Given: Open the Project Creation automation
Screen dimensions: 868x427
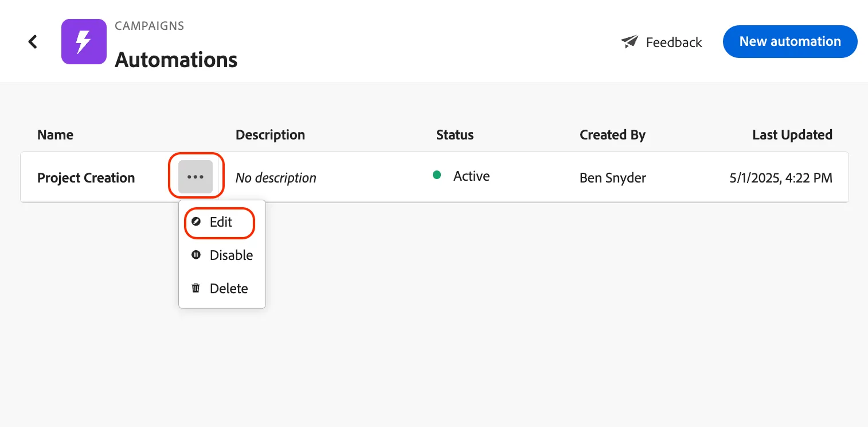Looking at the screenshot, I should 86,177.
